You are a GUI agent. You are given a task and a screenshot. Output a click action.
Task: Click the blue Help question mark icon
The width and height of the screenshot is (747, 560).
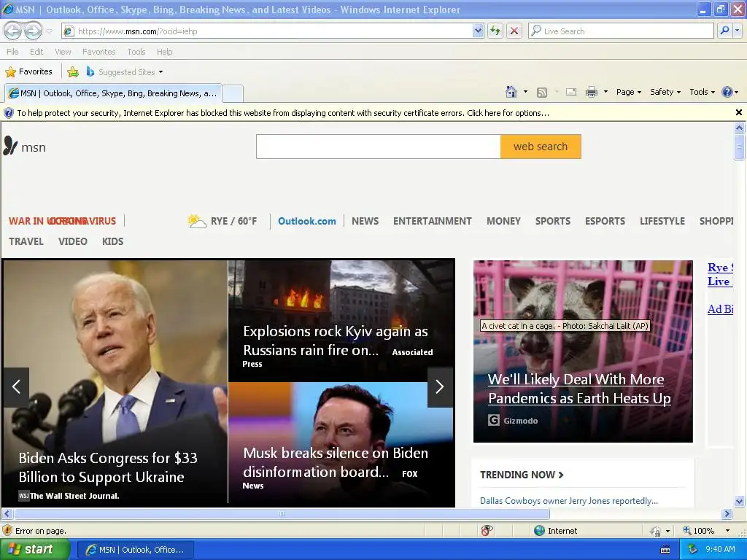(x=727, y=92)
